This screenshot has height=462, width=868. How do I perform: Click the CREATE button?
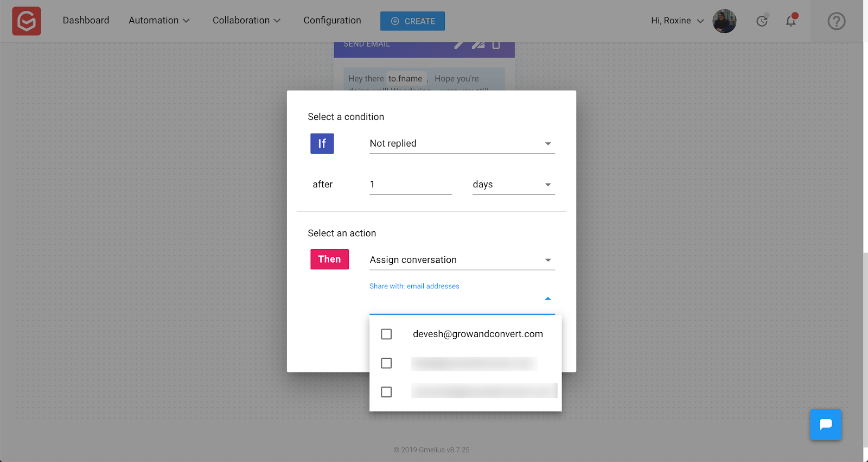[x=412, y=21]
